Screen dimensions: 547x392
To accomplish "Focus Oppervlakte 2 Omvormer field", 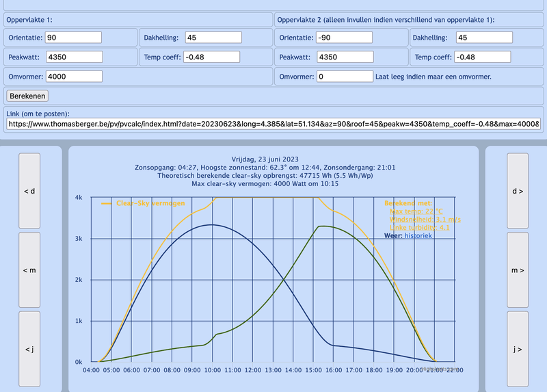I will 345,77.
